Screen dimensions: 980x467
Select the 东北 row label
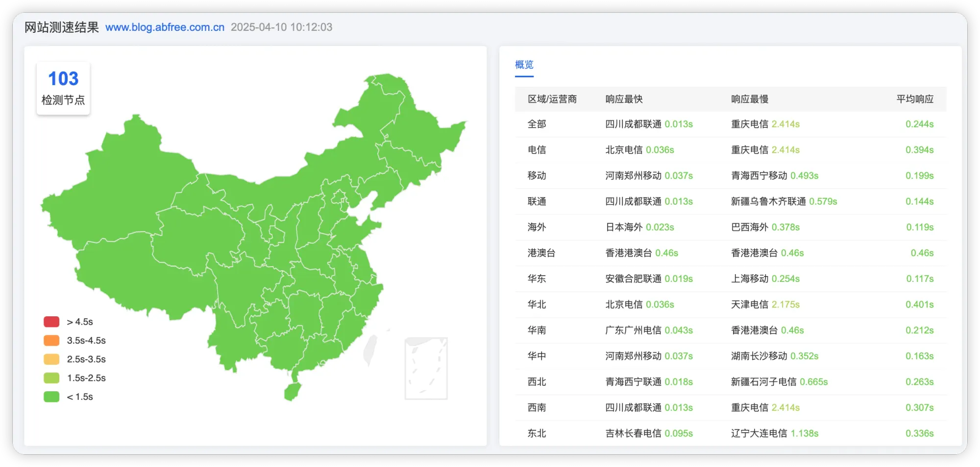tap(537, 433)
